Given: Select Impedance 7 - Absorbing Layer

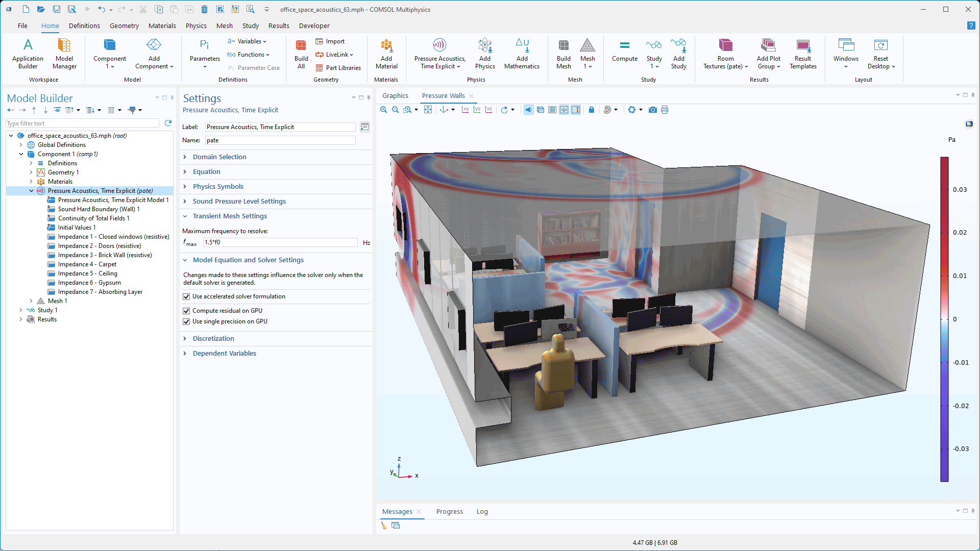Looking at the screenshot, I should tap(100, 292).
